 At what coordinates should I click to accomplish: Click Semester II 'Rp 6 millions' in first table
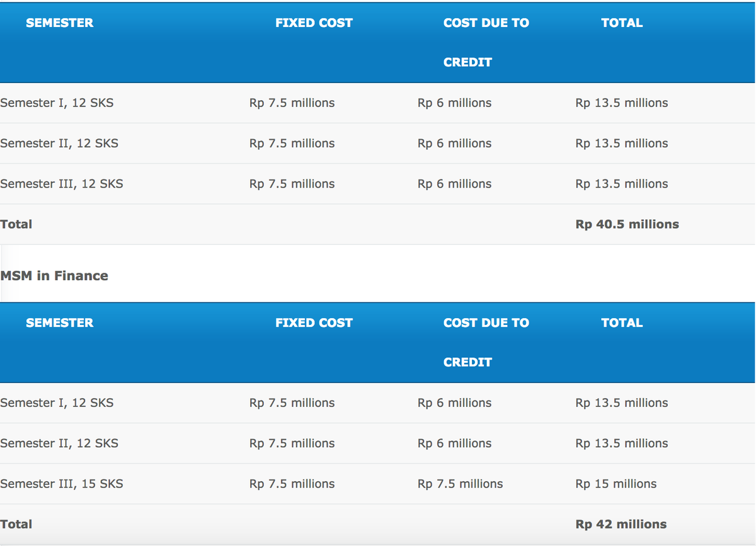(454, 143)
